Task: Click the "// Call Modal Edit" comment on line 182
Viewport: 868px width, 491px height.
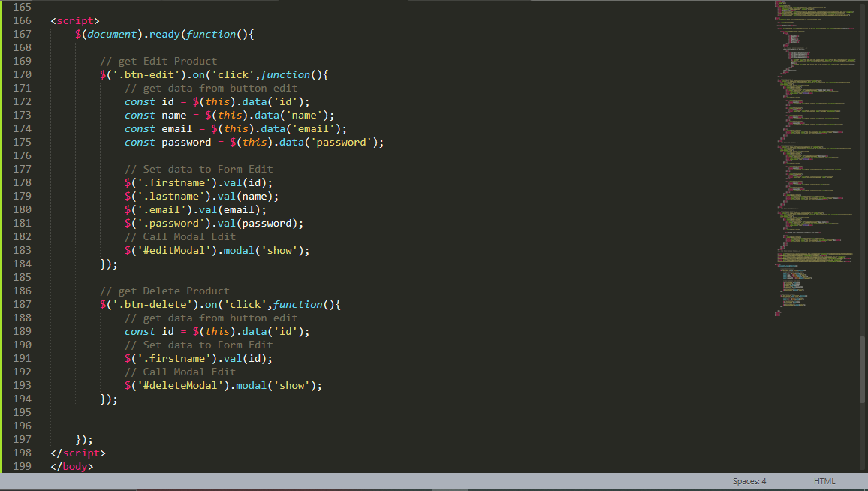Action: tap(180, 237)
